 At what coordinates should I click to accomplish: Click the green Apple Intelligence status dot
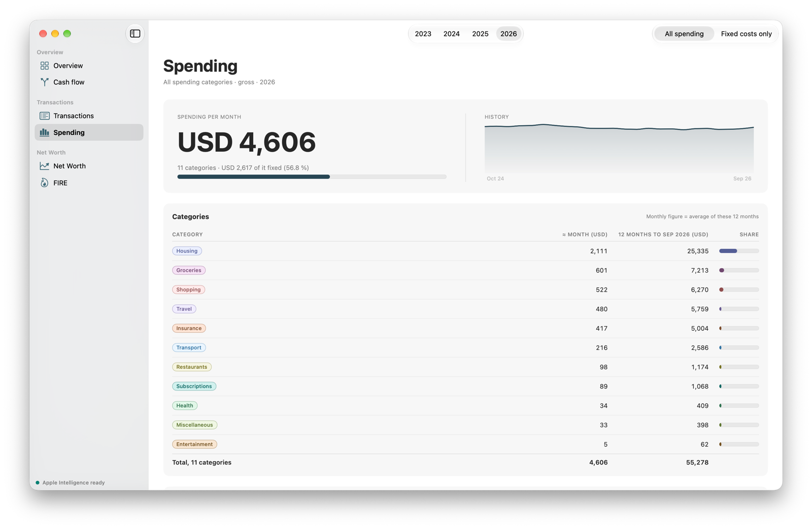coord(38,482)
